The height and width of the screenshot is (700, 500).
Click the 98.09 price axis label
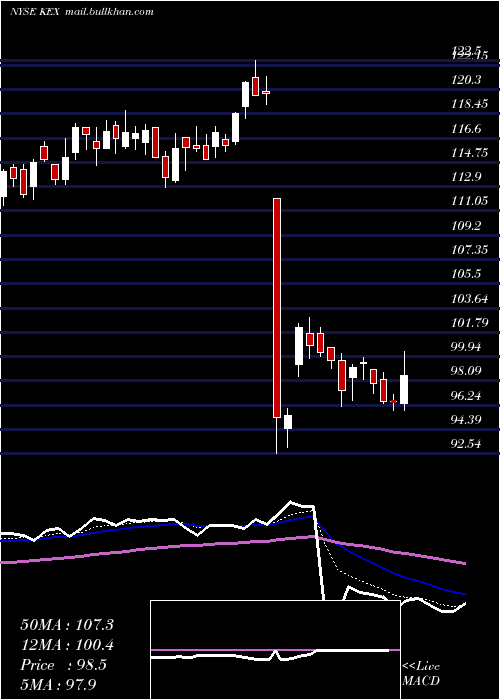(466, 371)
